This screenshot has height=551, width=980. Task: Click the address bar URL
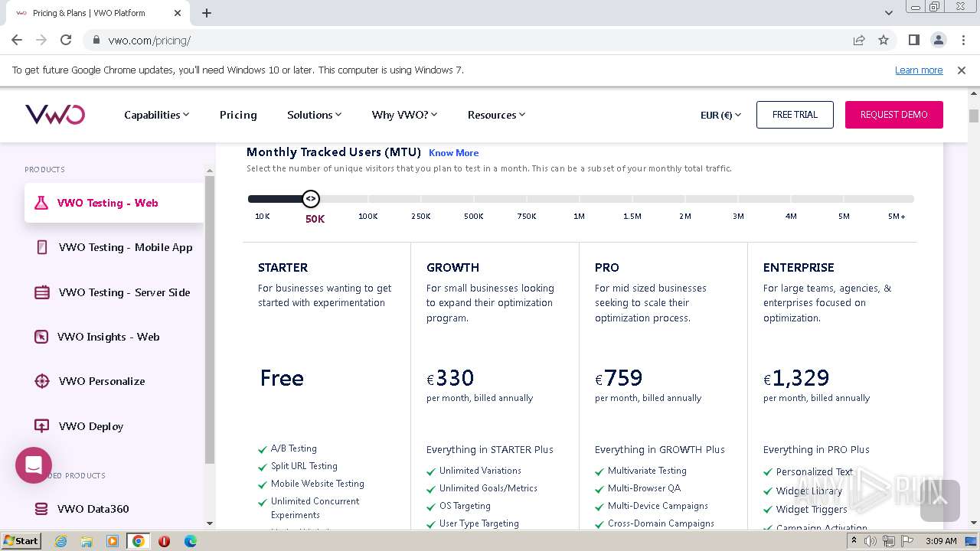(149, 41)
